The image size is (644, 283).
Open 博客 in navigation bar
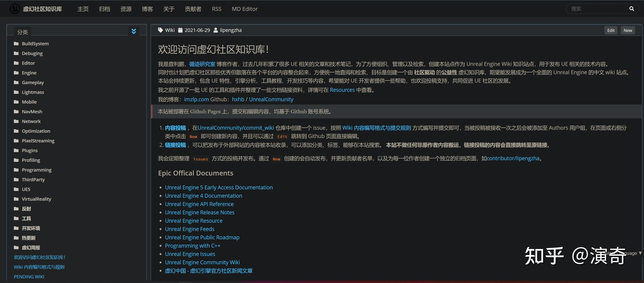[148, 9]
